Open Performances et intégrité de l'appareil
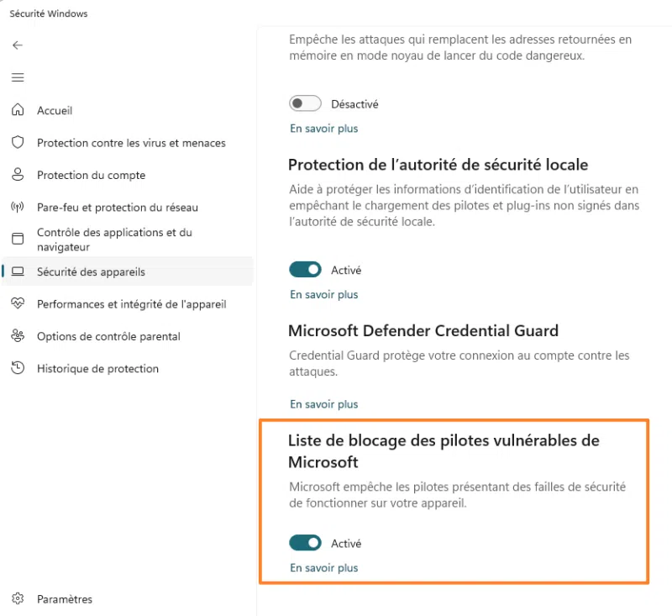 click(131, 304)
